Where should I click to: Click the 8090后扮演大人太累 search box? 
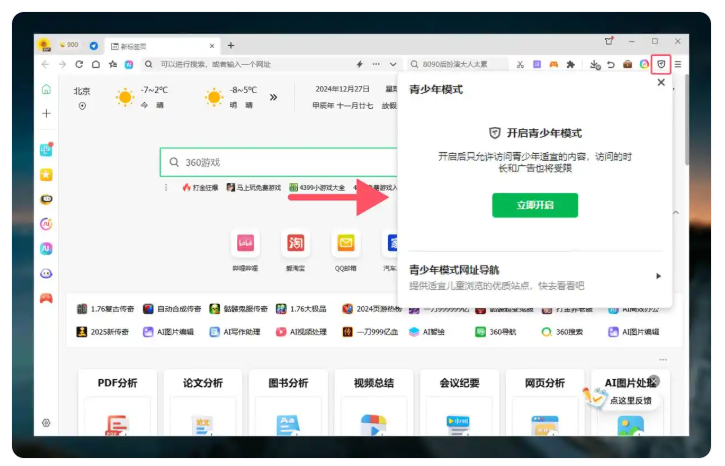coord(458,64)
